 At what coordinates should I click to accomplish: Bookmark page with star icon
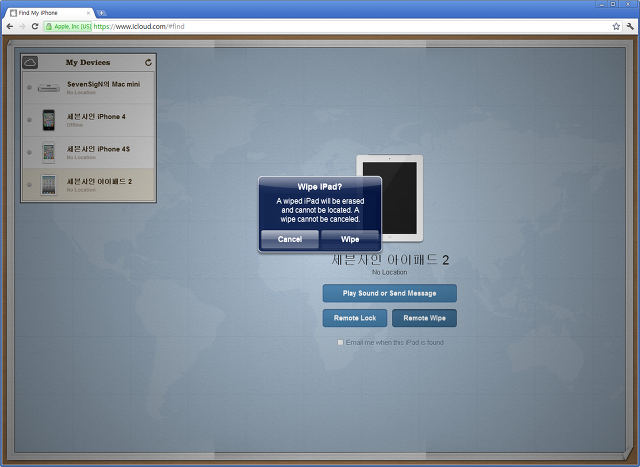coord(616,27)
